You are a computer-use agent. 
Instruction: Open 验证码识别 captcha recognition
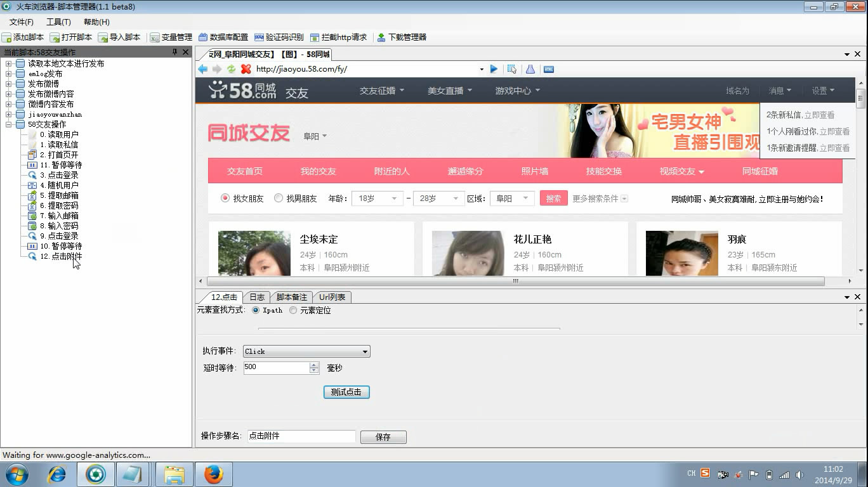tap(279, 37)
